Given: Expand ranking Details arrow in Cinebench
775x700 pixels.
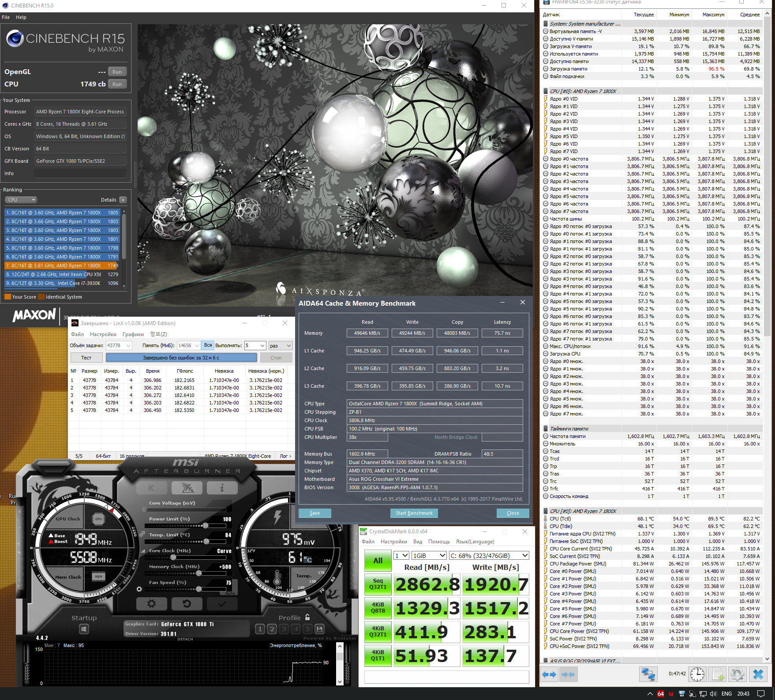Looking at the screenshot, I should (x=123, y=200).
